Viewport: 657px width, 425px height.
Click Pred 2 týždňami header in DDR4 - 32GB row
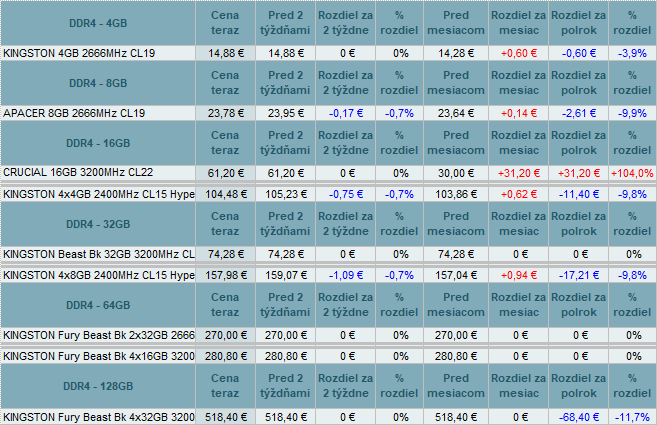pyautogui.click(x=285, y=224)
